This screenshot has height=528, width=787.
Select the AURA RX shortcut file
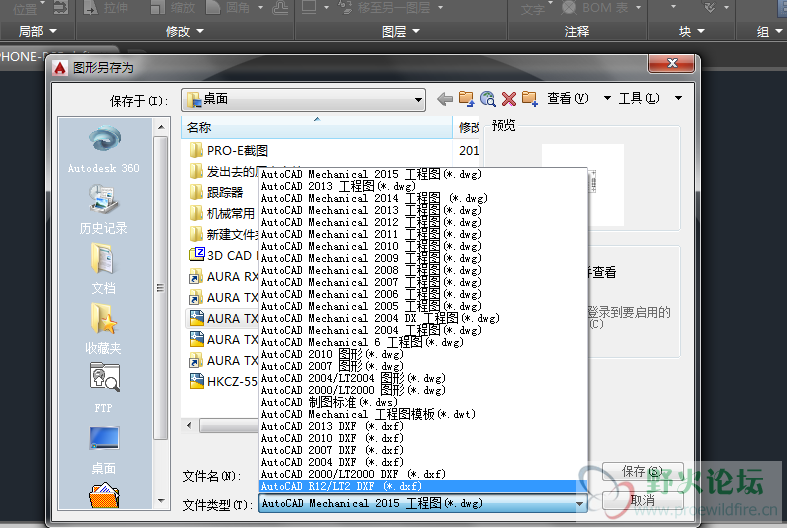coord(223,277)
